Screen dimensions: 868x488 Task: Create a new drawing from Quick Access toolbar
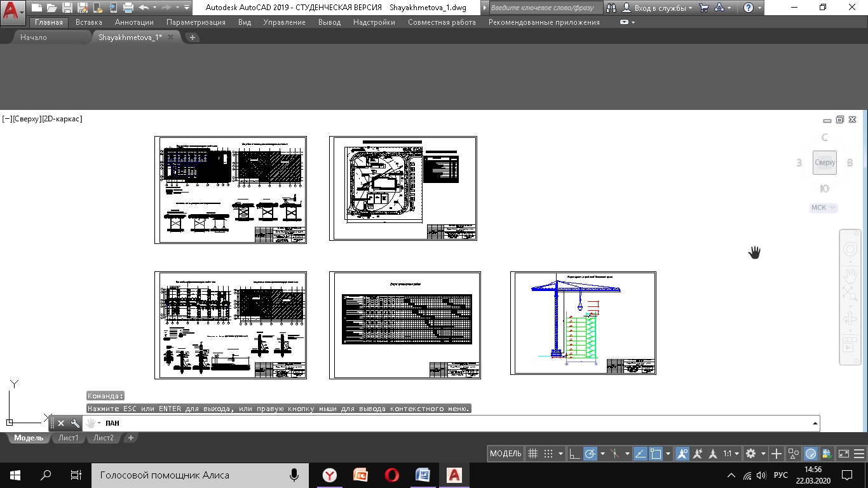point(37,8)
